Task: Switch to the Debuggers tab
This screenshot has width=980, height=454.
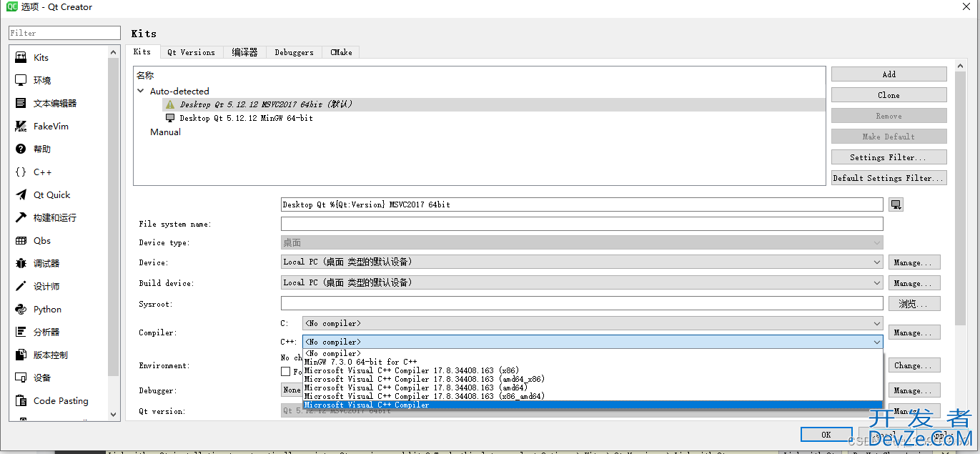Action: 294,52
